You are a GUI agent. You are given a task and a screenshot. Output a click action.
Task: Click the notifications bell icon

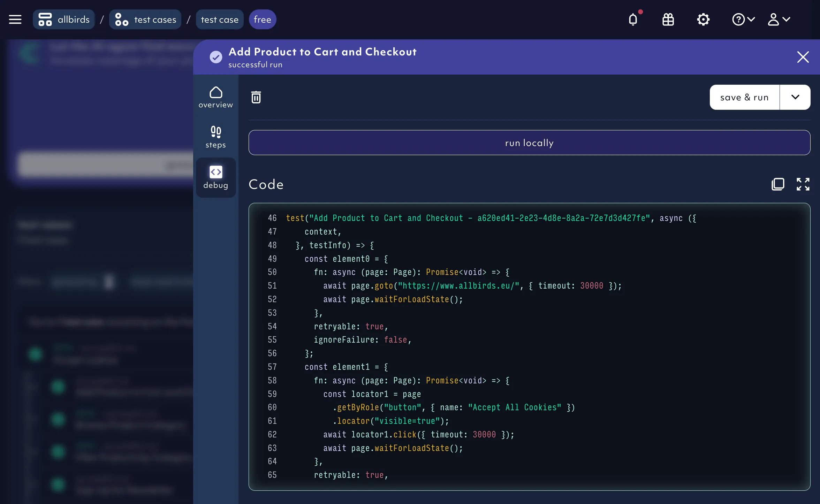pyautogui.click(x=633, y=20)
